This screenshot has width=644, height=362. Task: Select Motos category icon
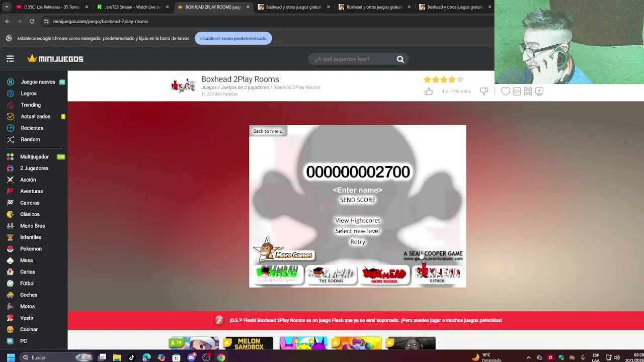(x=10, y=307)
